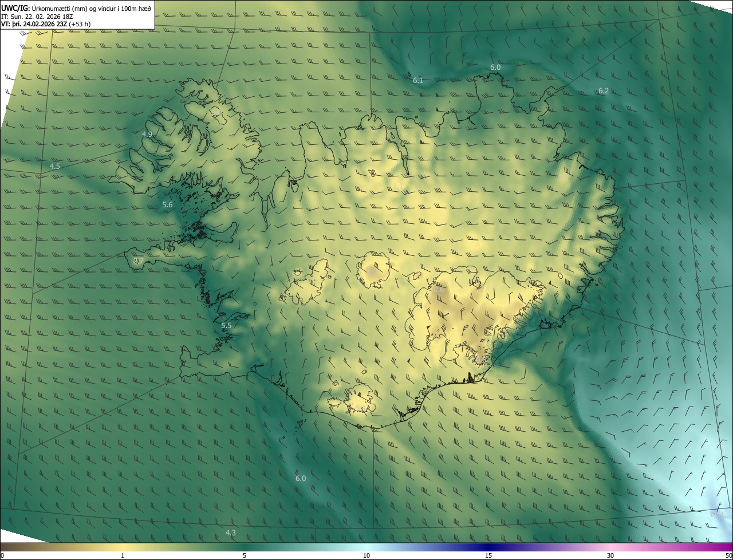Select the 0.6 value label on the glacier
Screen dimensions: 733x560
[x=439, y=290]
